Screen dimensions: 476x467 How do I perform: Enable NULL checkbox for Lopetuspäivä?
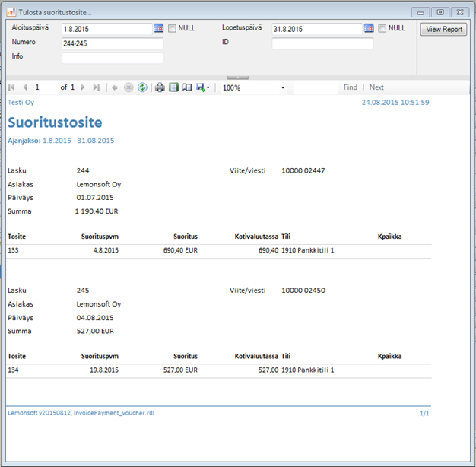[382, 28]
